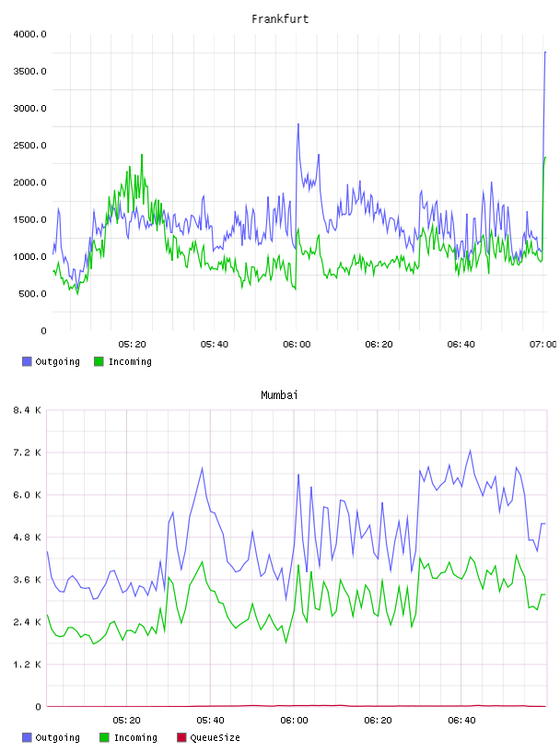Click Frankfurt Incoming green legend swatch
Viewport: 560px width, 752px height.
pos(99,361)
